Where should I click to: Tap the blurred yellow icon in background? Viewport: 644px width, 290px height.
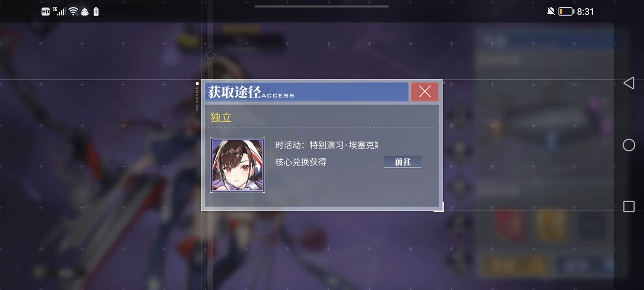pos(552,225)
